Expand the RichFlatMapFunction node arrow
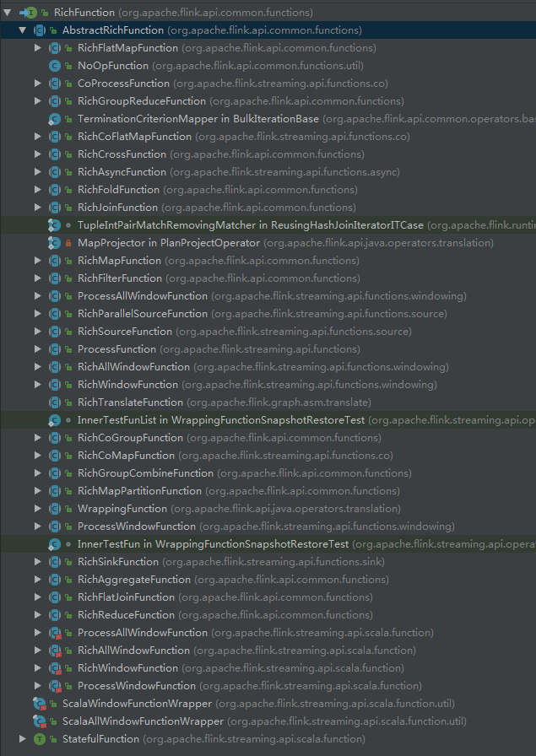This screenshot has width=536, height=756. [38, 48]
